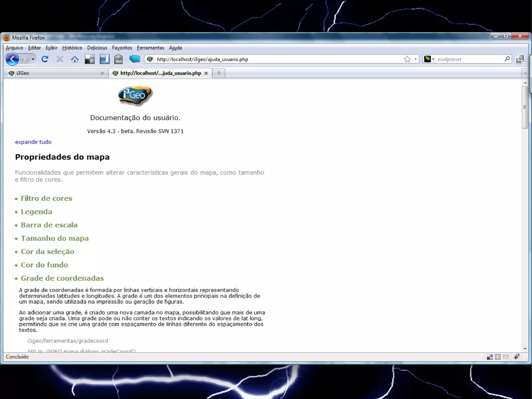Expand the Tamanho do mapa section

click(x=55, y=238)
